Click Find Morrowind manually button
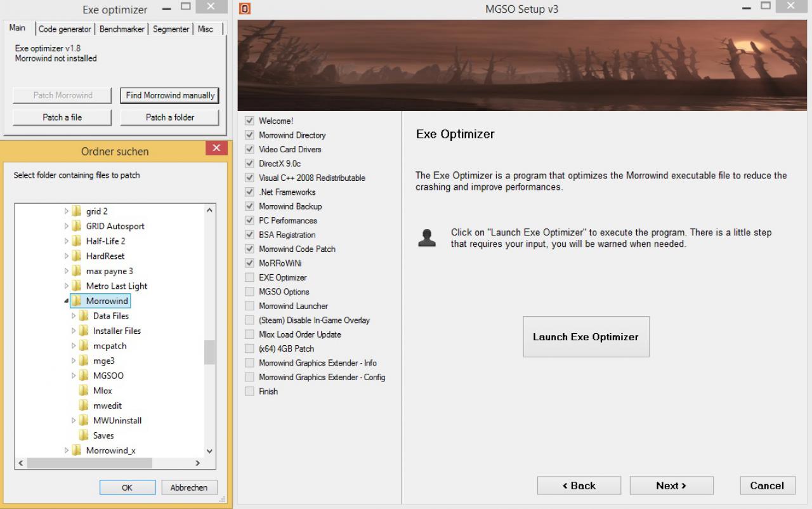The image size is (812, 509). point(170,95)
